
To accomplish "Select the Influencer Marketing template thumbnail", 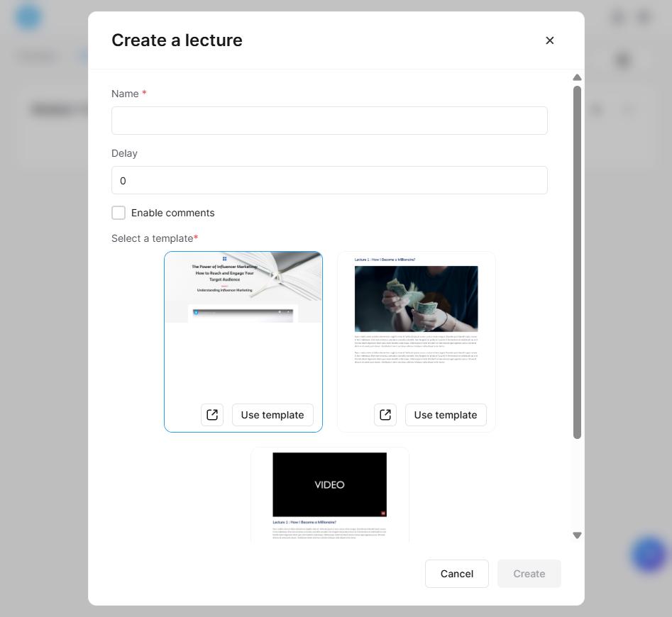I will pyautogui.click(x=243, y=287).
